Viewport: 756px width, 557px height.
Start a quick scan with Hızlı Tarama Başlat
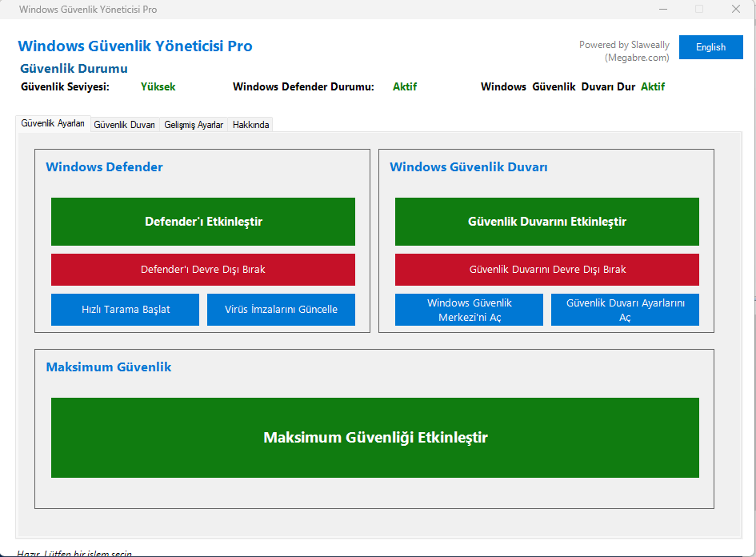(x=126, y=310)
